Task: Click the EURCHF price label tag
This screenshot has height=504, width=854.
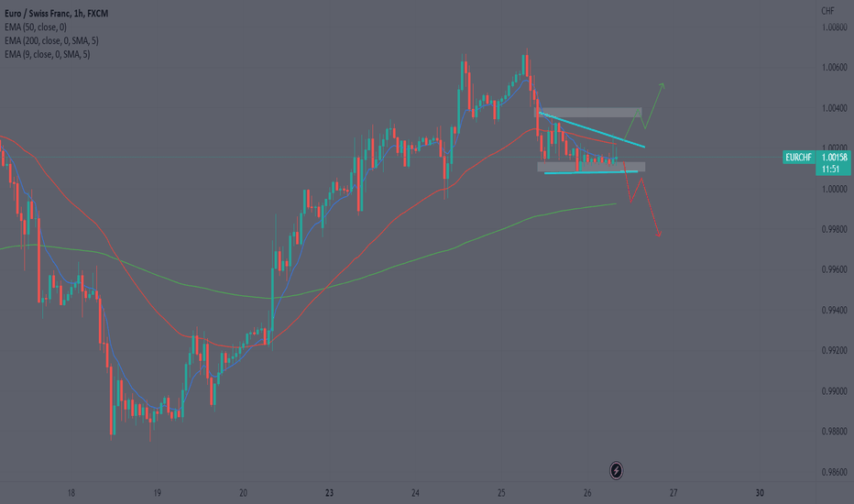Action: [x=798, y=158]
